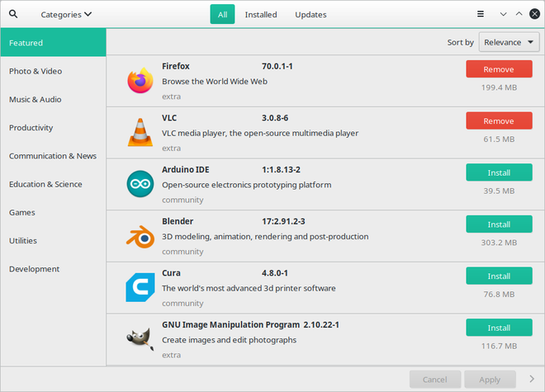Open Education & Science category
Screen dimensions: 545x392
pos(53,184)
